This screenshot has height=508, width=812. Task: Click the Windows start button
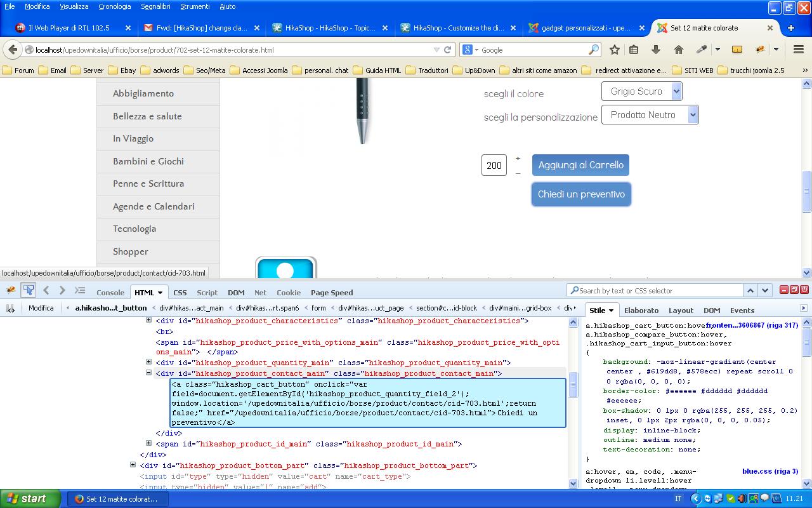click(30, 498)
